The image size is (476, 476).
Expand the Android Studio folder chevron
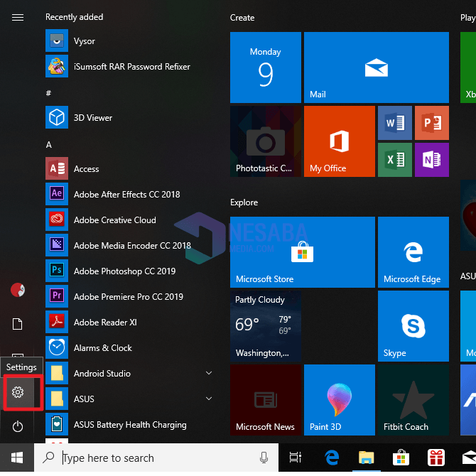(x=209, y=373)
